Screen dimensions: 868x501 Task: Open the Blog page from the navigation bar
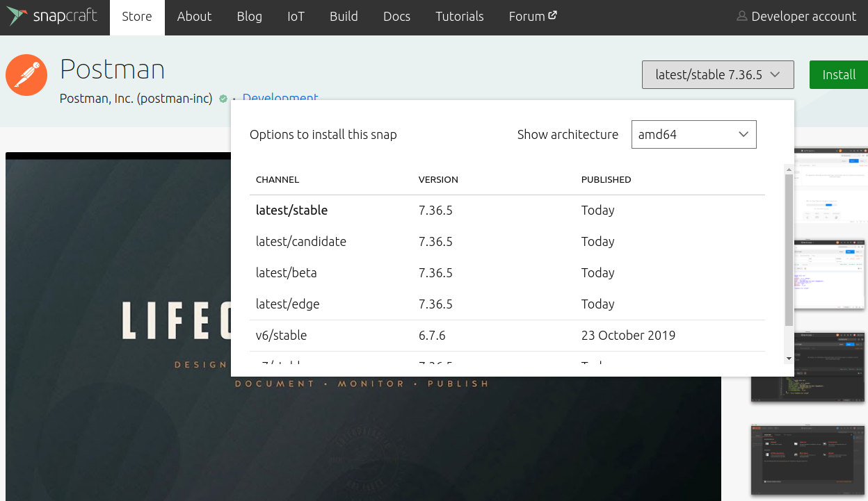(x=249, y=16)
